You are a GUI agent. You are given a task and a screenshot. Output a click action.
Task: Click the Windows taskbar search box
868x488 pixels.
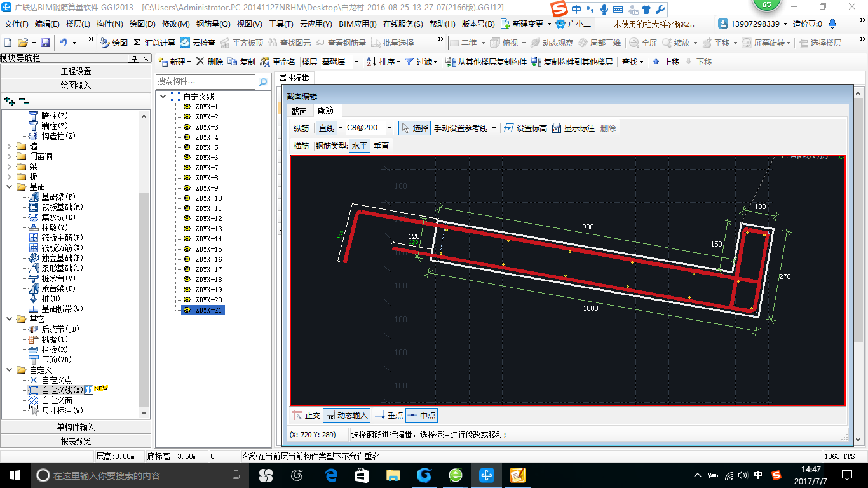(140, 475)
